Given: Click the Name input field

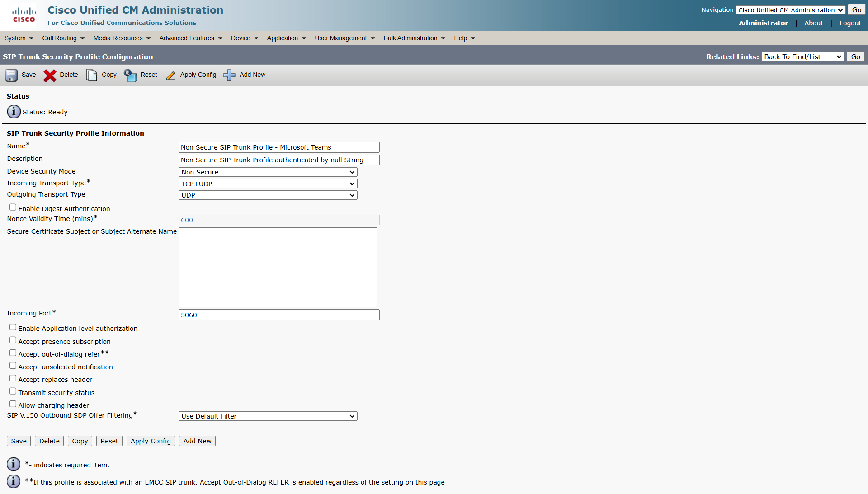Looking at the screenshot, I should coord(279,147).
